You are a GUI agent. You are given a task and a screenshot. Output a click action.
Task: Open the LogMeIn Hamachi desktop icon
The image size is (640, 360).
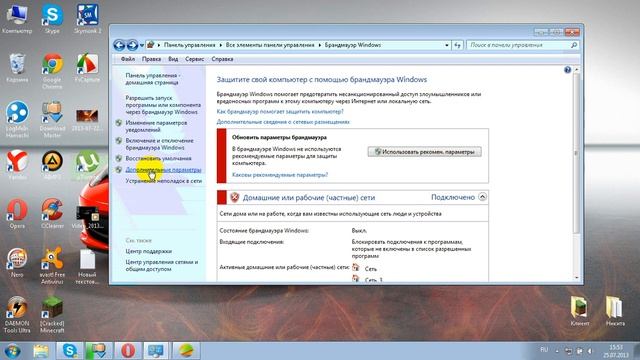click(17, 119)
